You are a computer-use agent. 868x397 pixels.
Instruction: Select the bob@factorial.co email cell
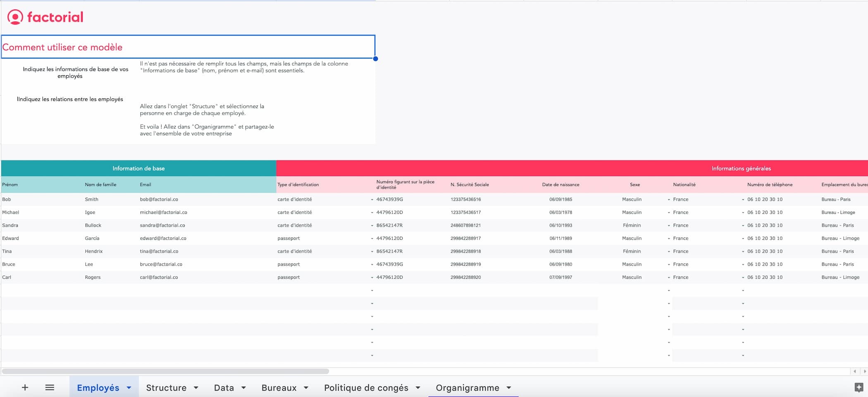pyautogui.click(x=207, y=199)
